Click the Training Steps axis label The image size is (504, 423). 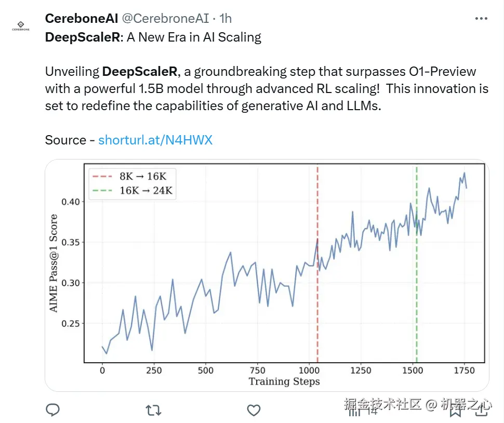coord(284,381)
